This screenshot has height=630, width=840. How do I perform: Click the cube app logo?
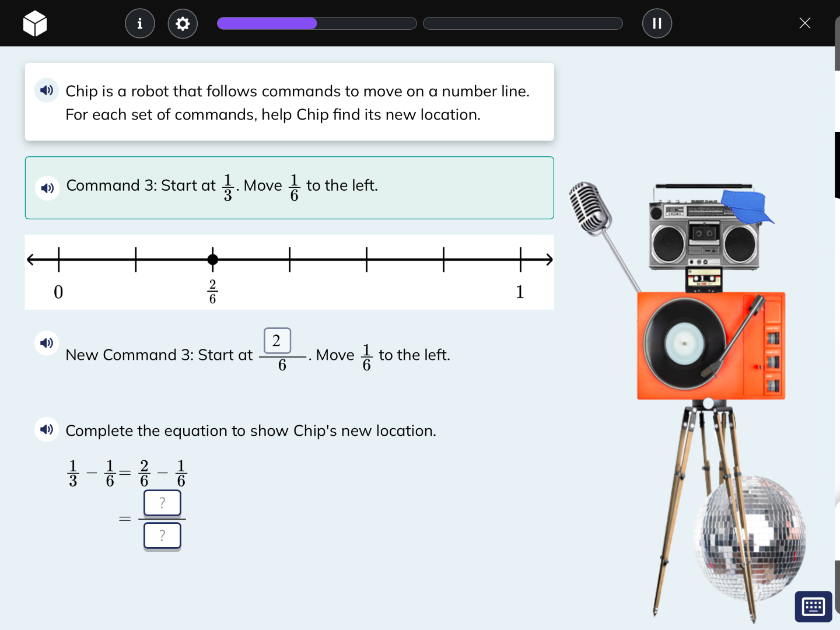coord(35,23)
